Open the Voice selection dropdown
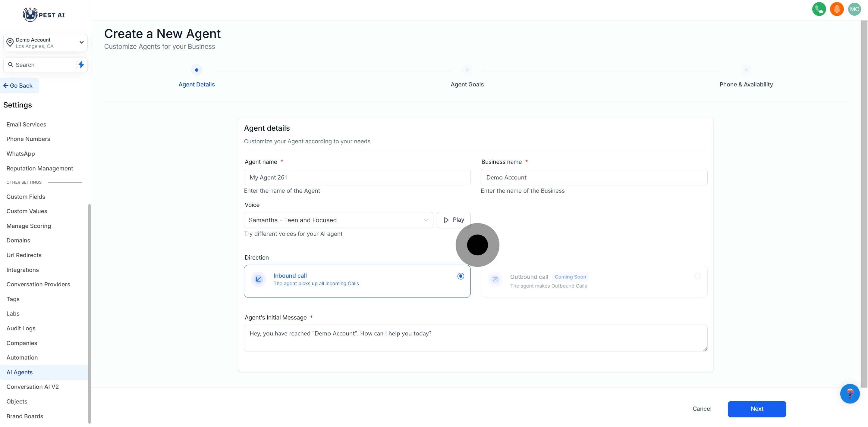Screen dimensions: 868x427 click(x=338, y=220)
